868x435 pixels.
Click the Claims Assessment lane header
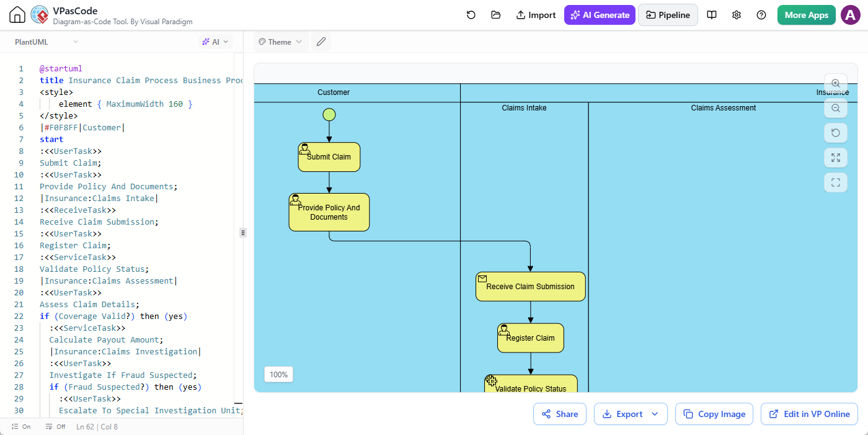pos(723,108)
